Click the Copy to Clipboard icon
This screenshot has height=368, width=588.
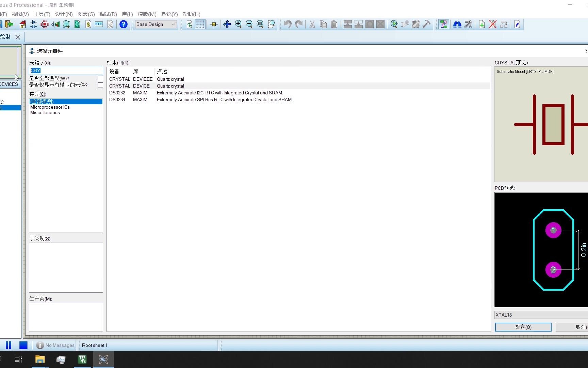pyautogui.click(x=323, y=24)
